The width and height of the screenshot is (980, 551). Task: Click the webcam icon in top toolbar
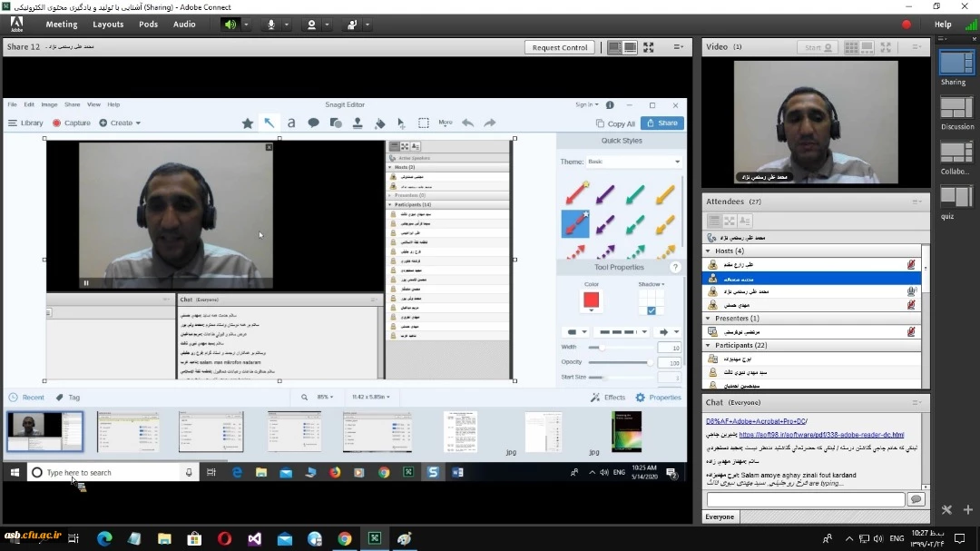[311, 25]
